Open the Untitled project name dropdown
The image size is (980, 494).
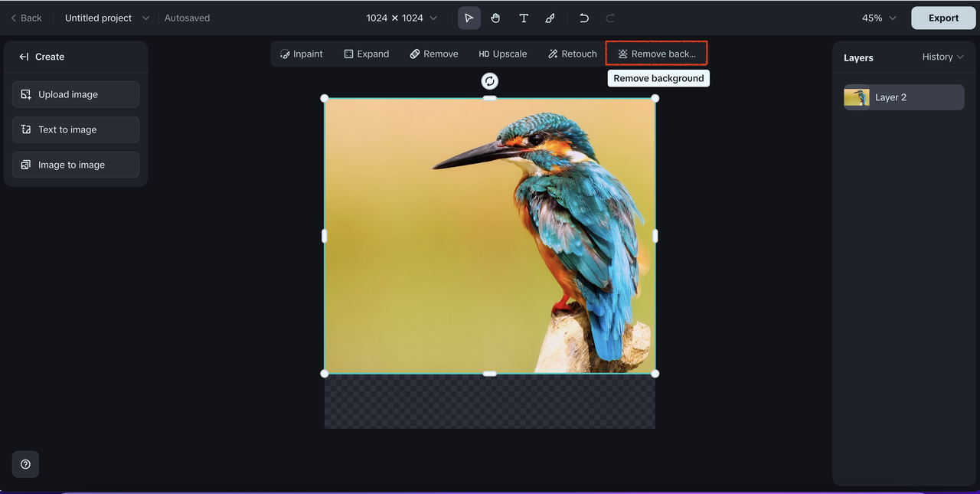tap(107, 18)
